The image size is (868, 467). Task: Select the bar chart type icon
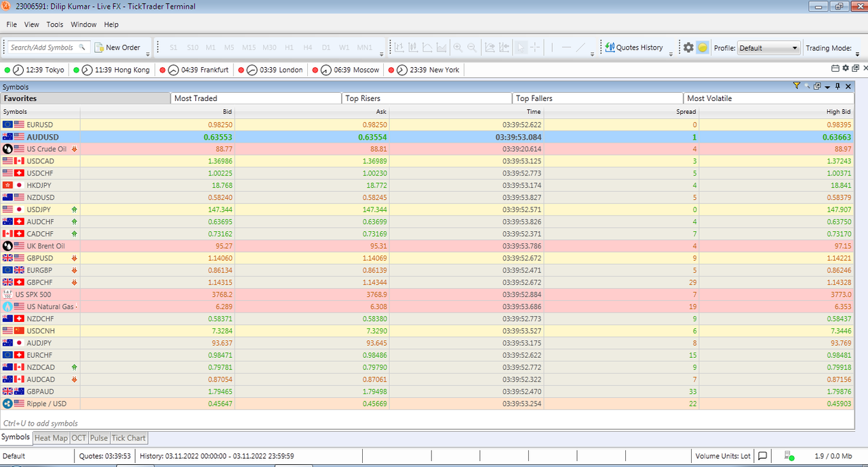[399, 47]
